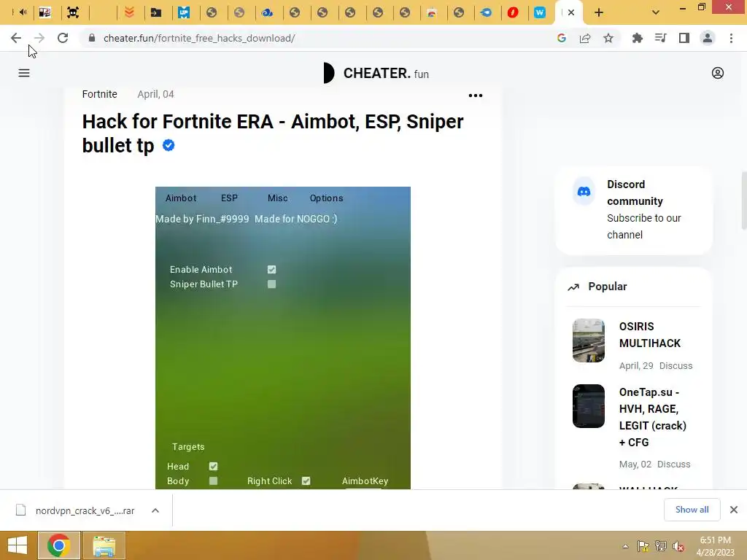The width and height of the screenshot is (747, 560).
Task: View site information lock icon
Action: tap(92, 38)
